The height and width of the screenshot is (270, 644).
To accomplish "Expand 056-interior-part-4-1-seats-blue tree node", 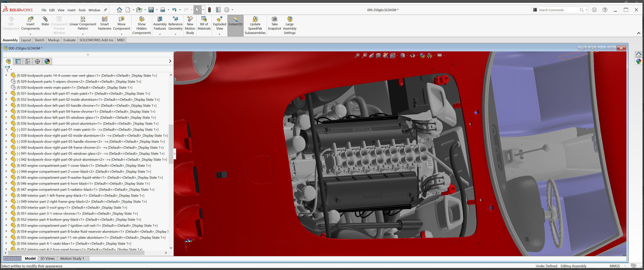I will (x=6, y=243).
